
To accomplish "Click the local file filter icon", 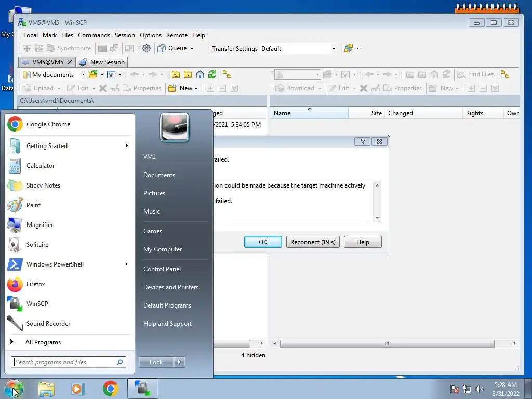I will 111,75.
